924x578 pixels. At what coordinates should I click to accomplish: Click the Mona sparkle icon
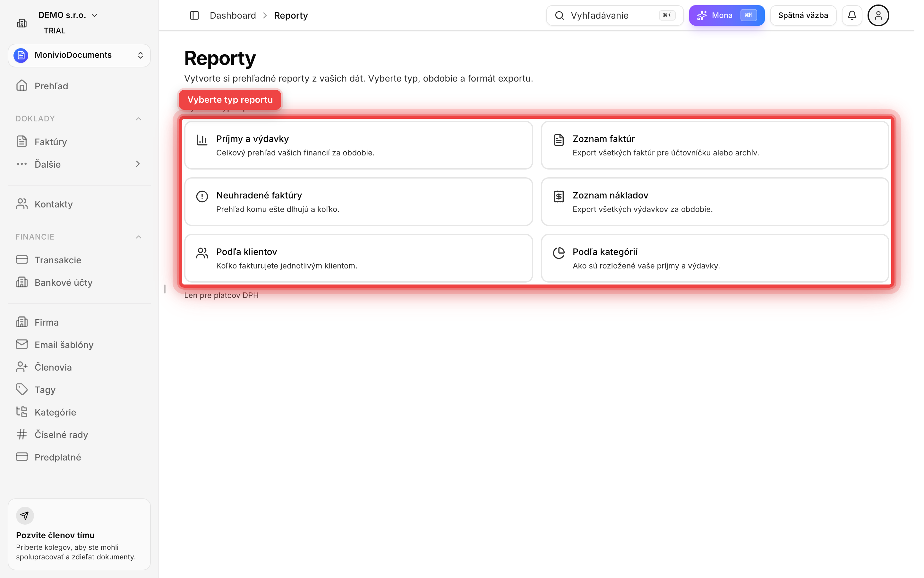[702, 15]
